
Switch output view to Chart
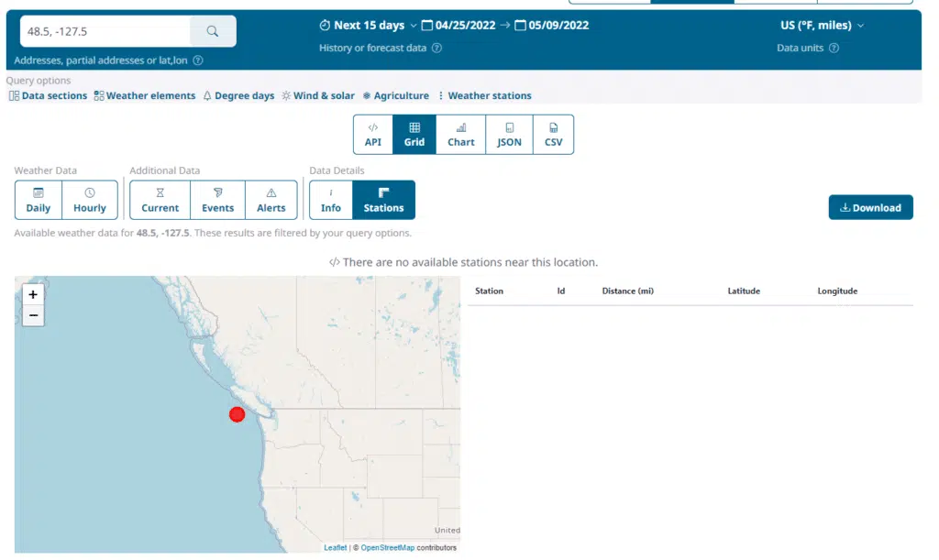coord(460,135)
